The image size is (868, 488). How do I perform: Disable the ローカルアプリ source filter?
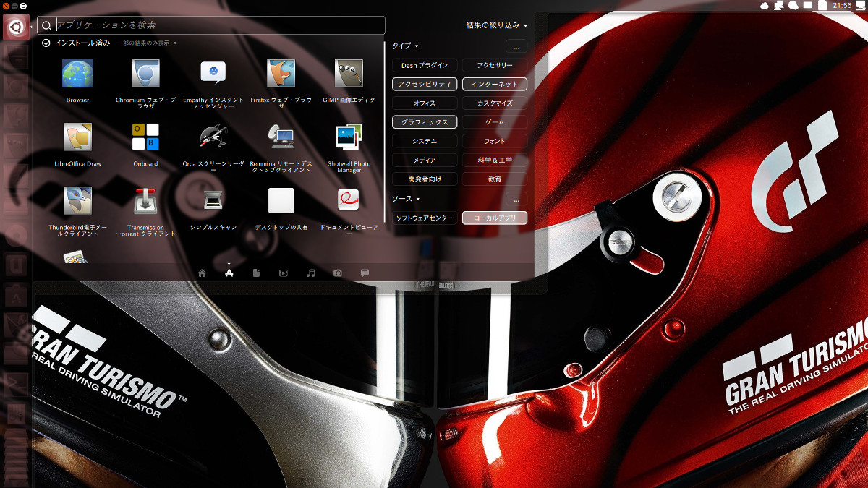(x=495, y=218)
